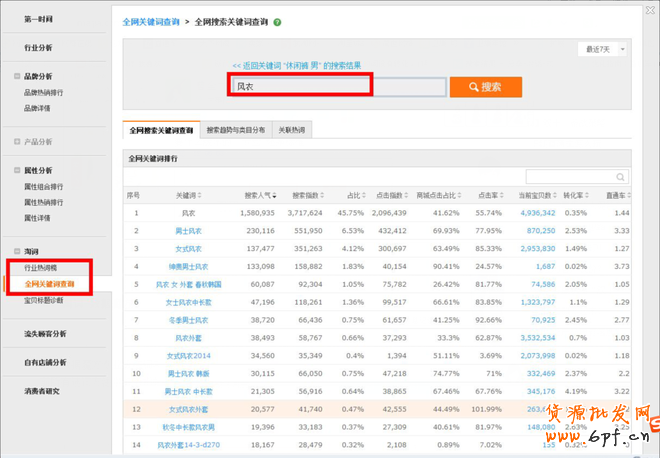Toggle the 淘词 section square icon
Screen dimensions: 660x458
click(x=17, y=251)
